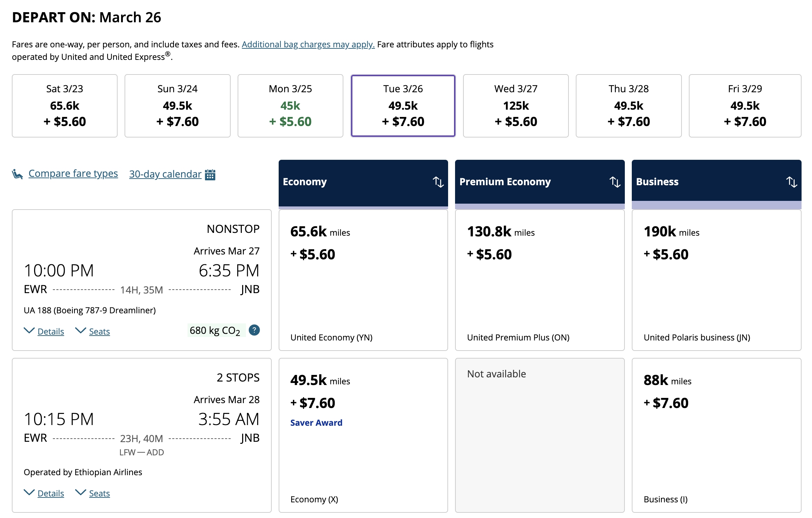Viewport: 812px width, 518px height.
Task: Click the 10:00 PM departure time
Action: (x=59, y=270)
